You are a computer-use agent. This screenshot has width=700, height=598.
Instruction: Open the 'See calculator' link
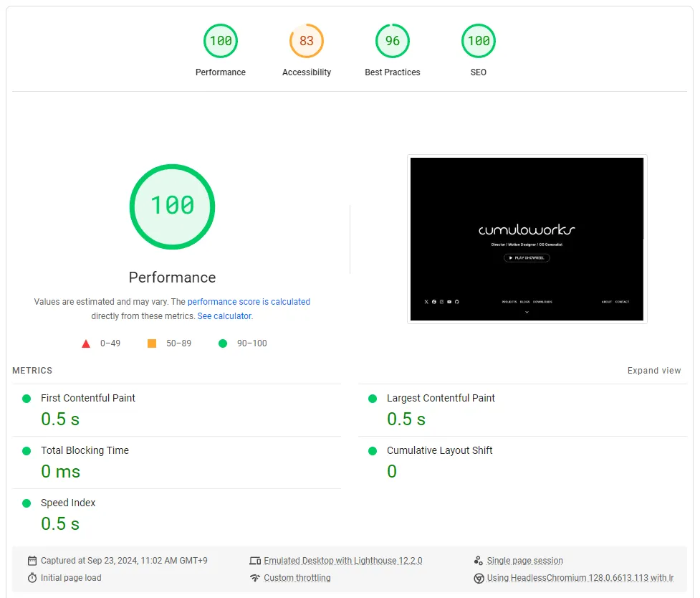click(224, 316)
